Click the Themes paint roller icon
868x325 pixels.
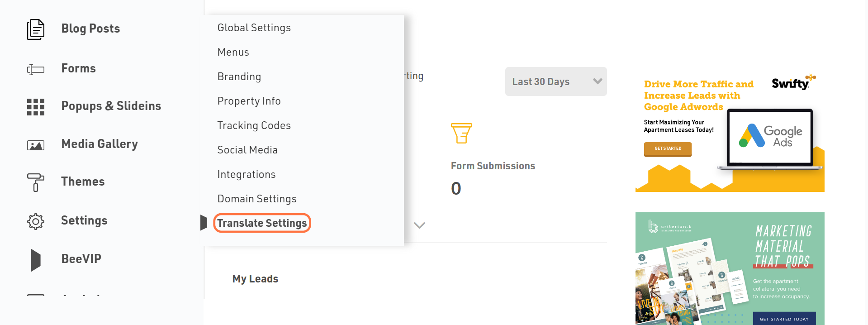(x=35, y=182)
